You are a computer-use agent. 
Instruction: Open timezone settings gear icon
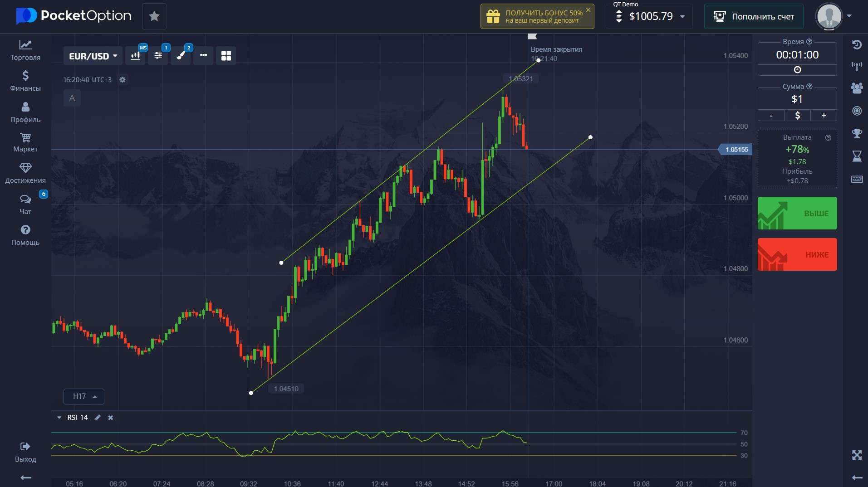click(x=123, y=80)
